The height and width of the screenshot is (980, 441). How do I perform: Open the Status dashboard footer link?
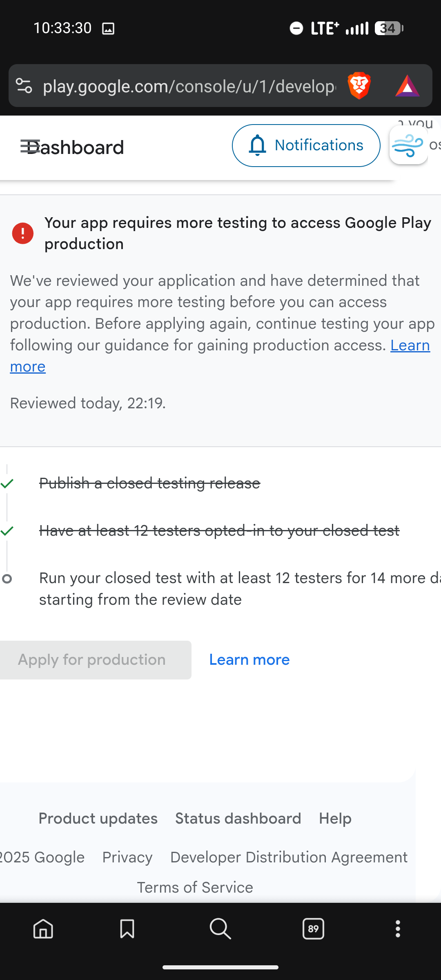(238, 819)
